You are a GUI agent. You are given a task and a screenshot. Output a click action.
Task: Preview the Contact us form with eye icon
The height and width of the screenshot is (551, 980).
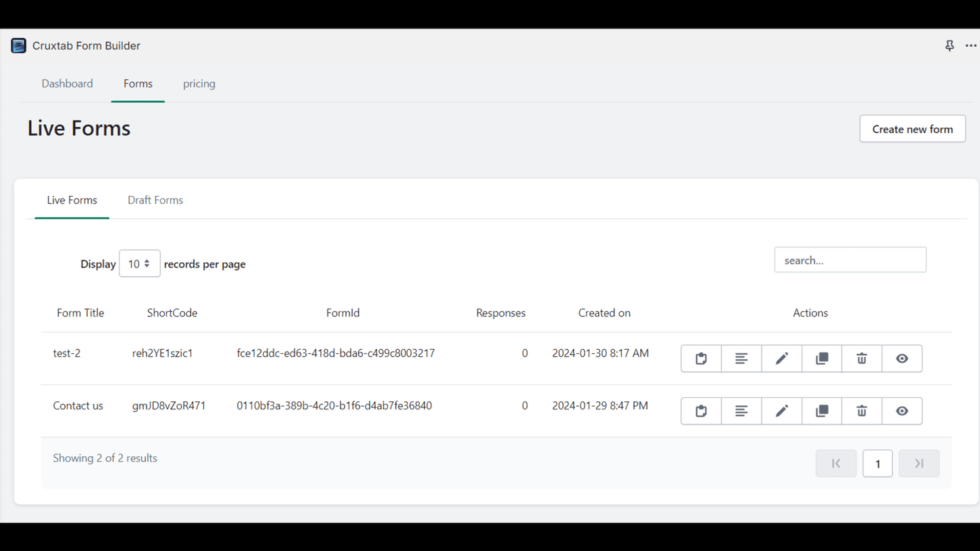coord(901,411)
